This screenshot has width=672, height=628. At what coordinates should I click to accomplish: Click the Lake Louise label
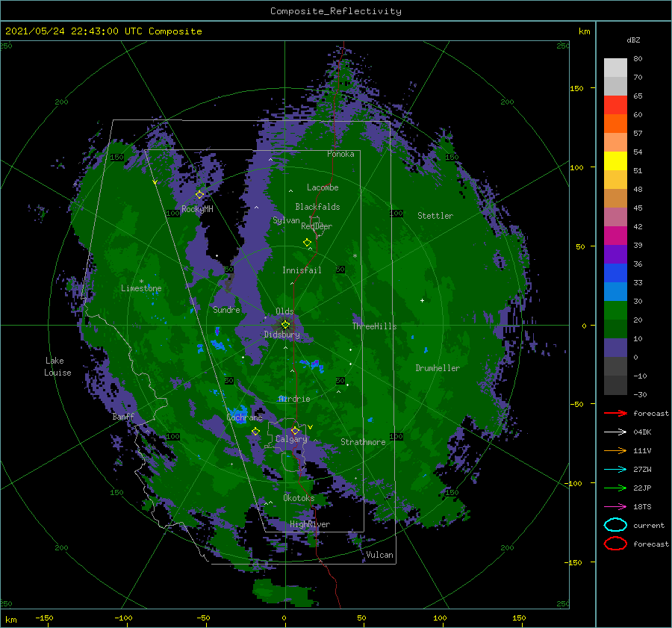[57, 367]
